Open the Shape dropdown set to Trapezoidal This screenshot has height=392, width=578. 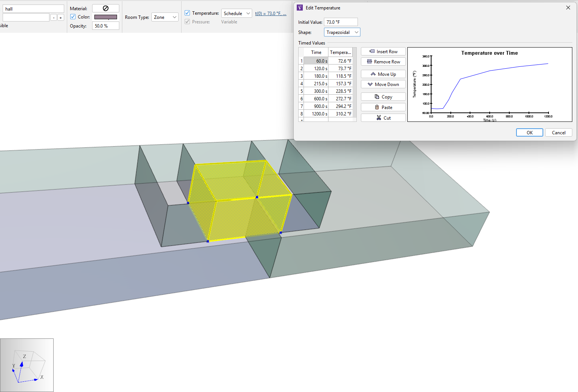(x=342, y=32)
